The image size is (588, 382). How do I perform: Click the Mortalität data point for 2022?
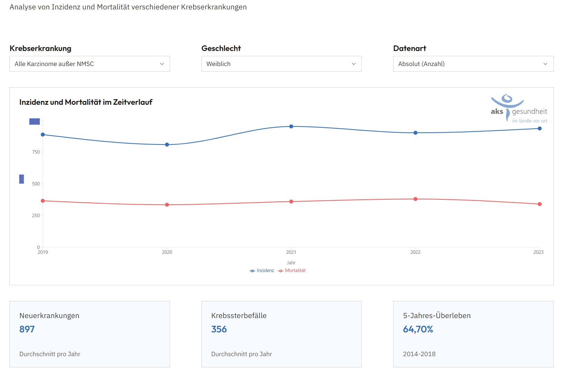coord(416,199)
